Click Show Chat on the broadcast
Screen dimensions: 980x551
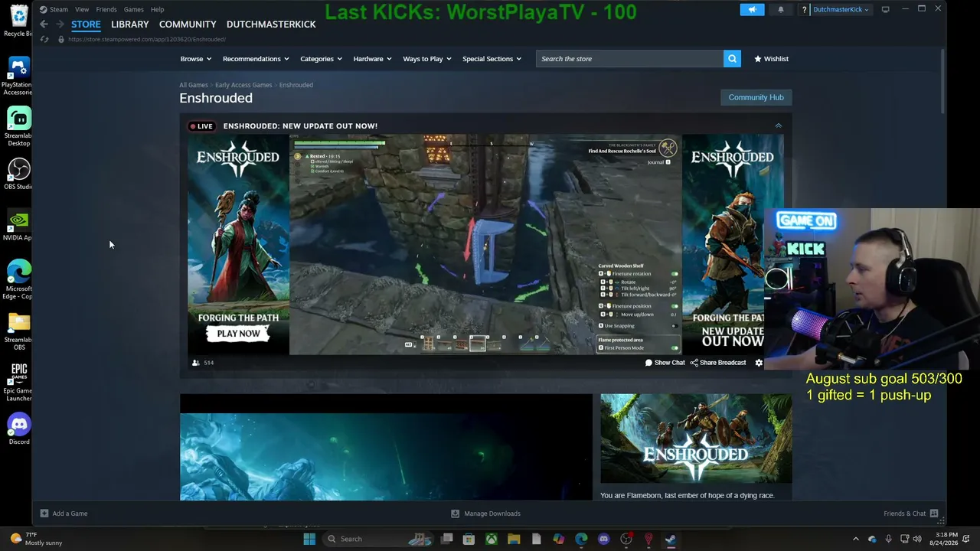pyautogui.click(x=665, y=363)
